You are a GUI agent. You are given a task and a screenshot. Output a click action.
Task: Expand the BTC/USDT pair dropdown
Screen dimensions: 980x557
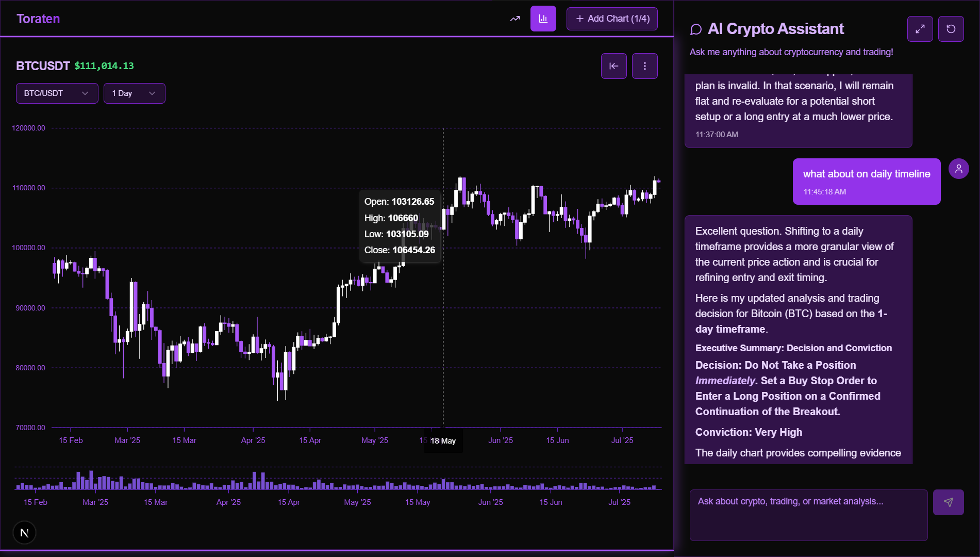point(57,93)
